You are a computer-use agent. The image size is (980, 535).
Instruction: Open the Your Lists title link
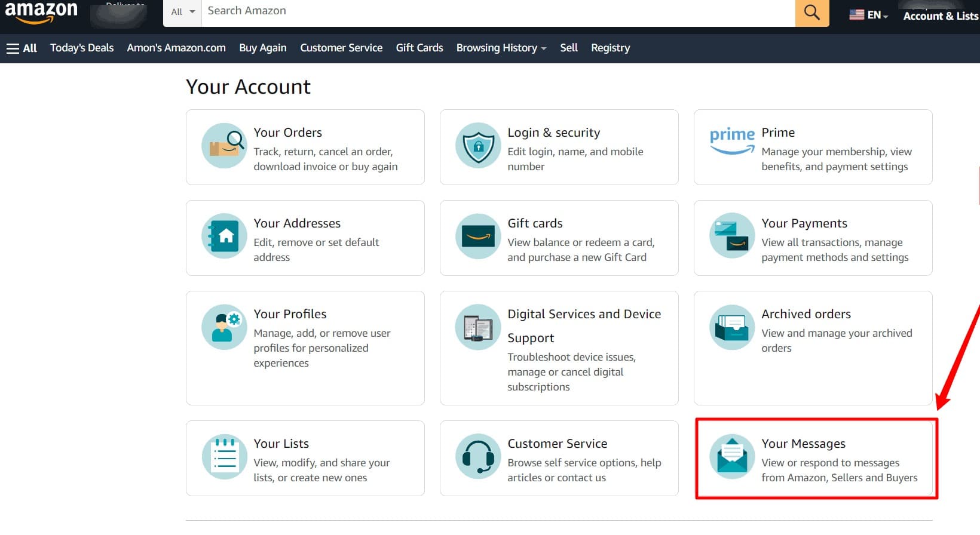coord(281,444)
